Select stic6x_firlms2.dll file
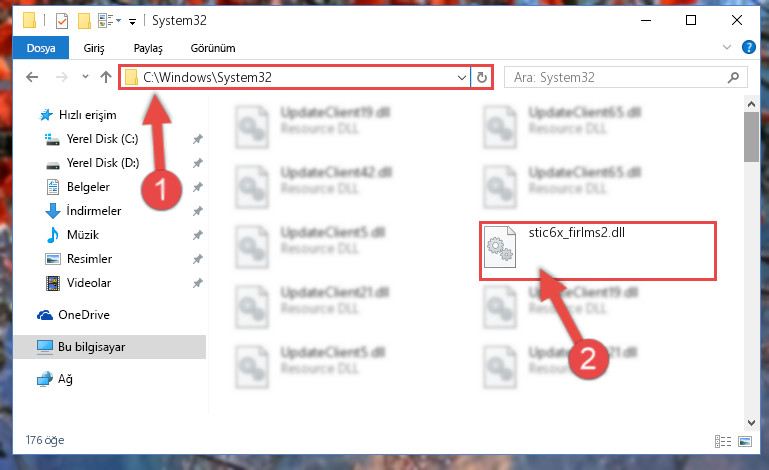The height and width of the screenshot is (470, 769). [598, 251]
